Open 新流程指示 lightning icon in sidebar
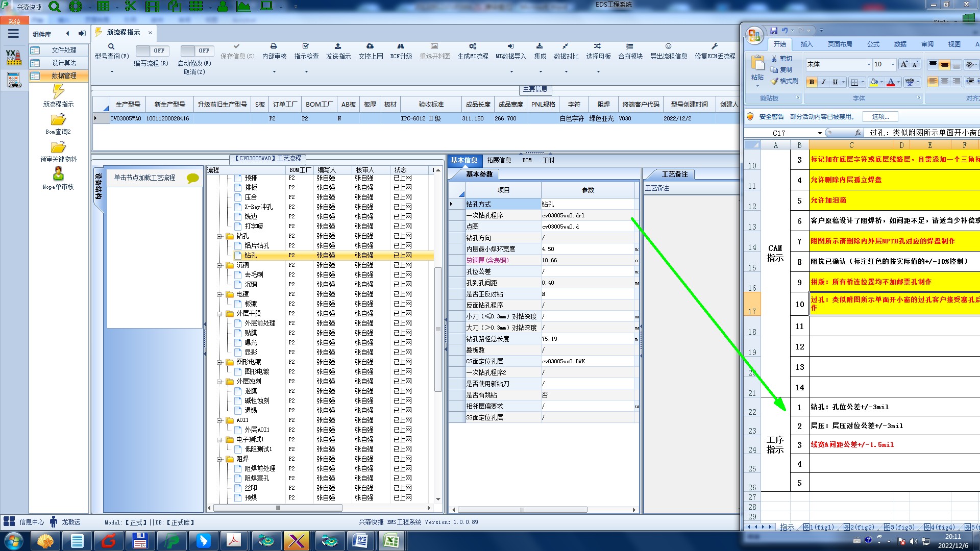Viewport: 980px width, 551px height. [x=58, y=92]
